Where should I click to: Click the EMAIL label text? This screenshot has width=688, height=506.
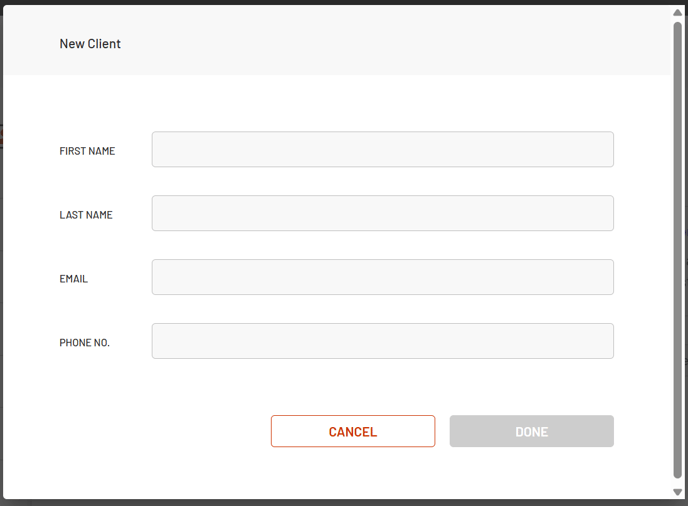(x=74, y=279)
